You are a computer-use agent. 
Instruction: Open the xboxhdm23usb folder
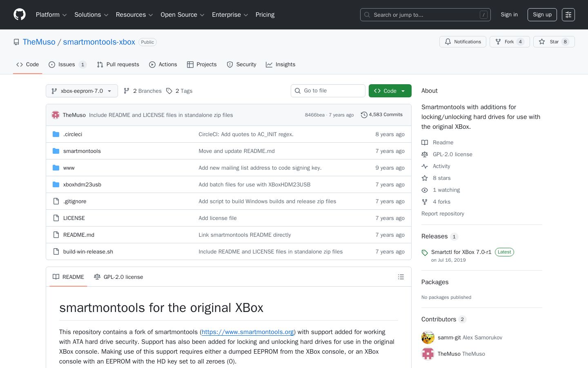click(82, 184)
